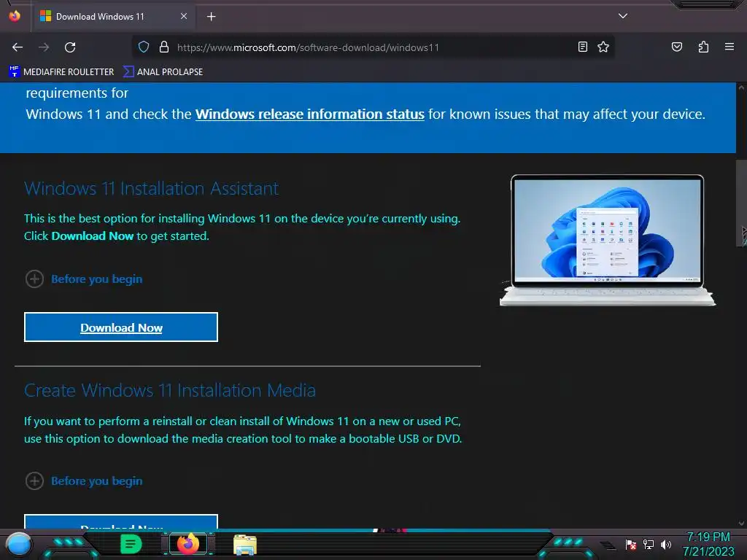747x560 pixels.
Task: Open Action Center flag tray icon
Action: [631, 545]
